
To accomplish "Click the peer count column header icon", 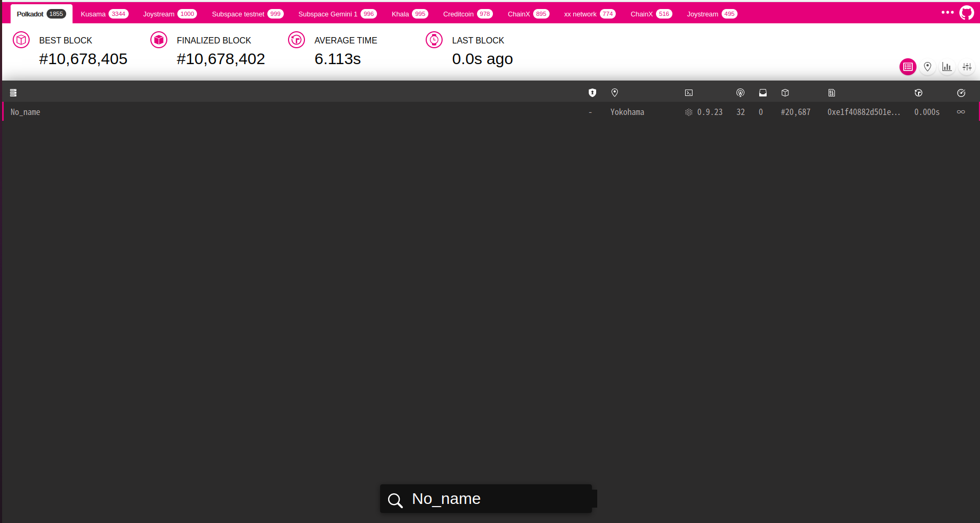I will [x=740, y=92].
